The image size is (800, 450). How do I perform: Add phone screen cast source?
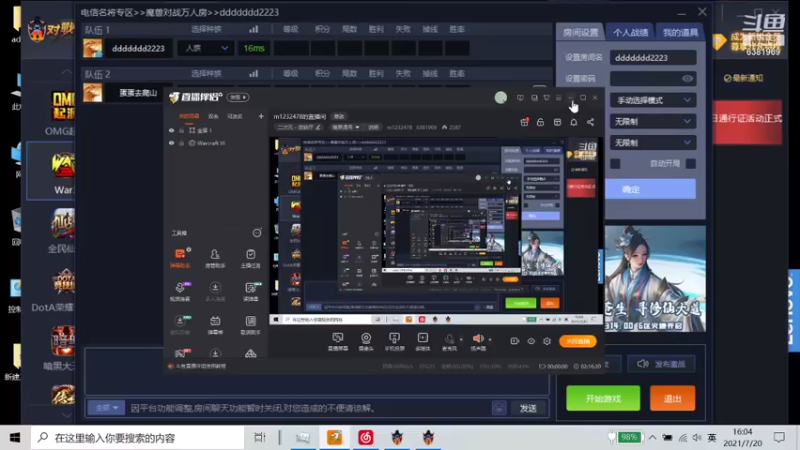(x=394, y=341)
